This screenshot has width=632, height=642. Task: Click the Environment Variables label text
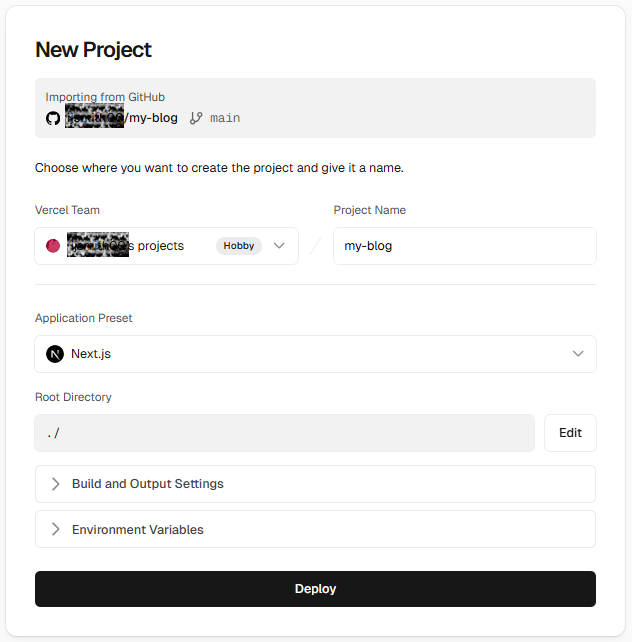click(x=138, y=530)
